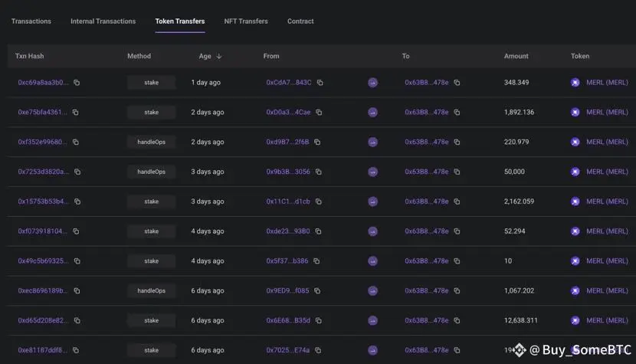Copy txn hash 0x7253d3820a with copy icon
Screen dimensions: 636x364
pyautogui.click(x=77, y=172)
